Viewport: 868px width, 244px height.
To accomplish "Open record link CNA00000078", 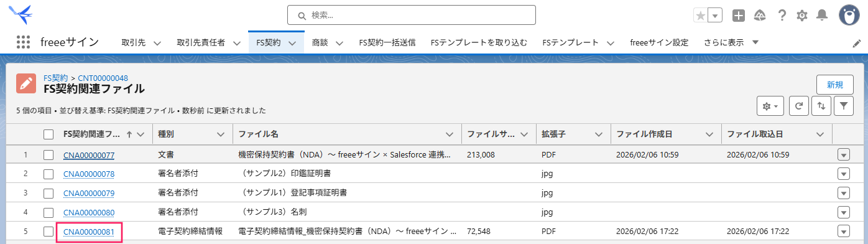I will (89, 174).
